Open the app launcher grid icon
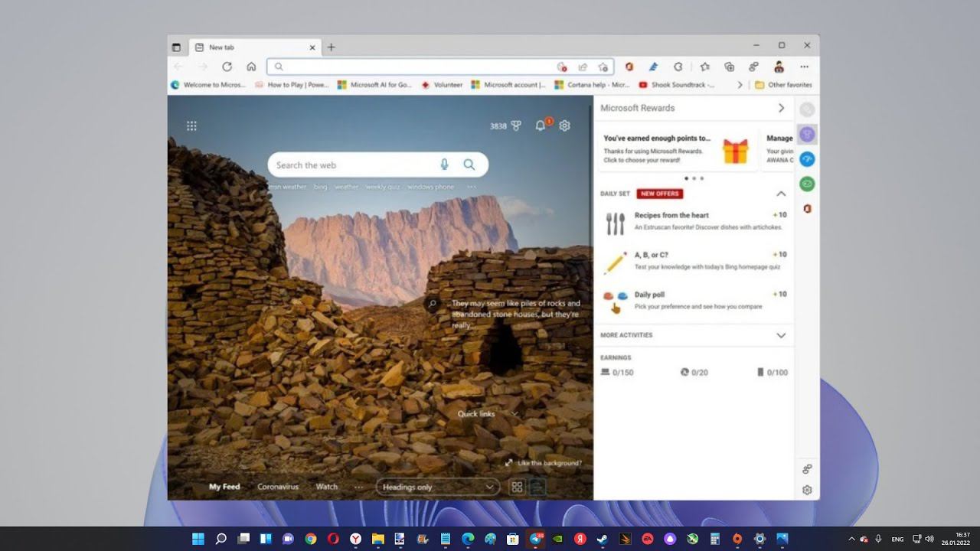The width and height of the screenshot is (980, 551). [x=191, y=126]
